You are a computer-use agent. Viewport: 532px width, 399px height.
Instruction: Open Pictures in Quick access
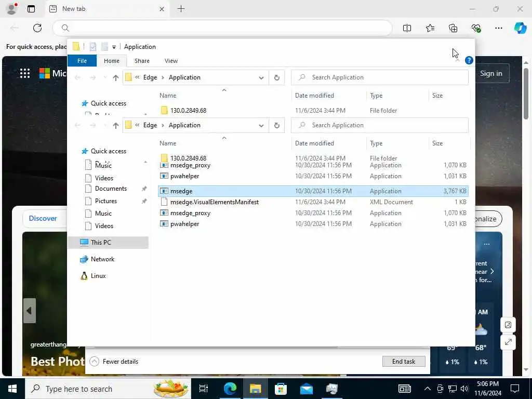point(106,201)
